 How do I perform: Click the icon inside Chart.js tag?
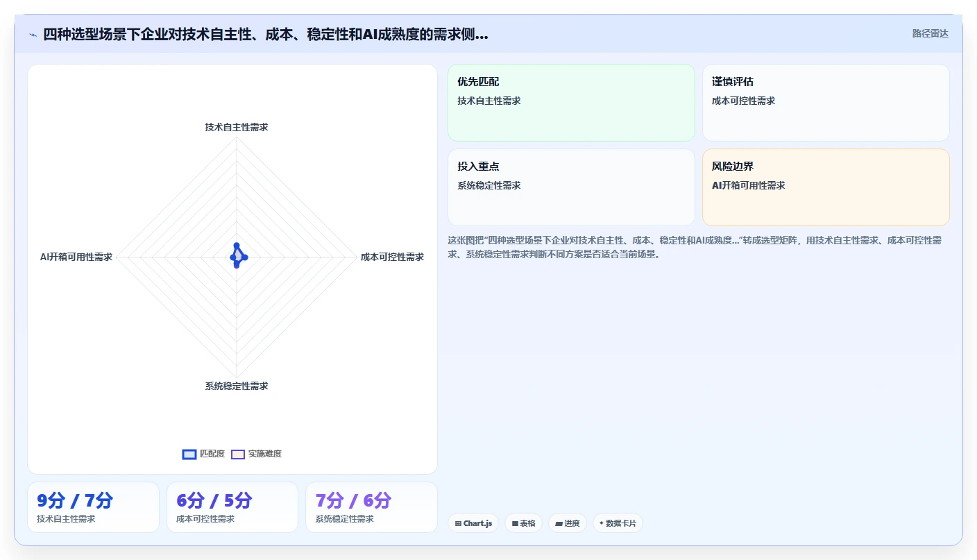tap(458, 524)
